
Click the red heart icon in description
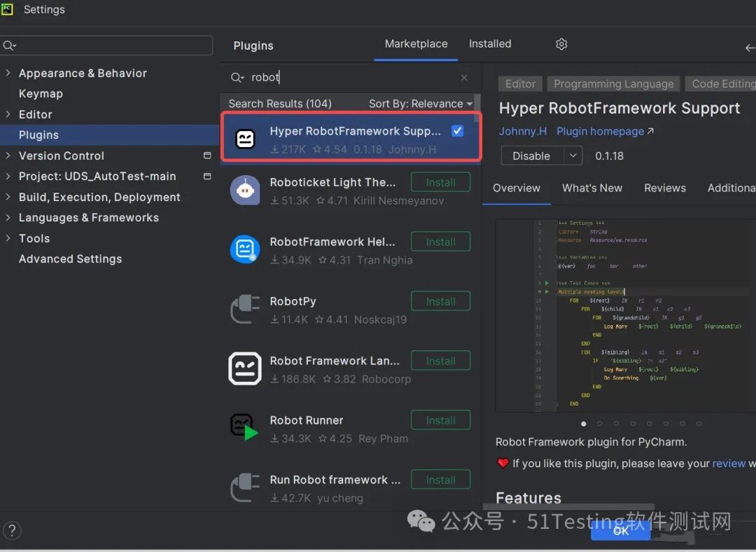pyautogui.click(x=503, y=463)
